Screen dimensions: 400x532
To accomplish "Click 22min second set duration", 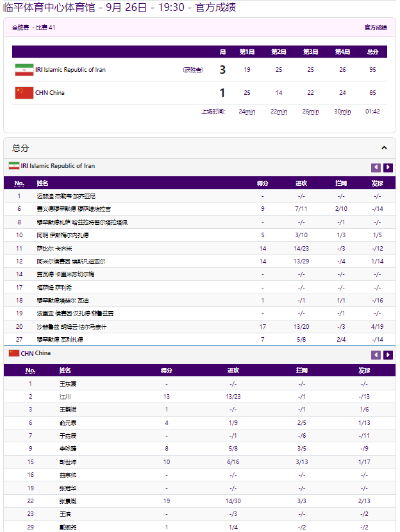I will click(x=279, y=112).
